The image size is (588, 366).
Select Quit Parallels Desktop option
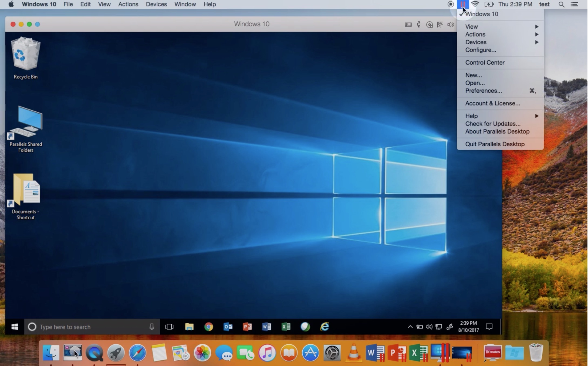(494, 144)
